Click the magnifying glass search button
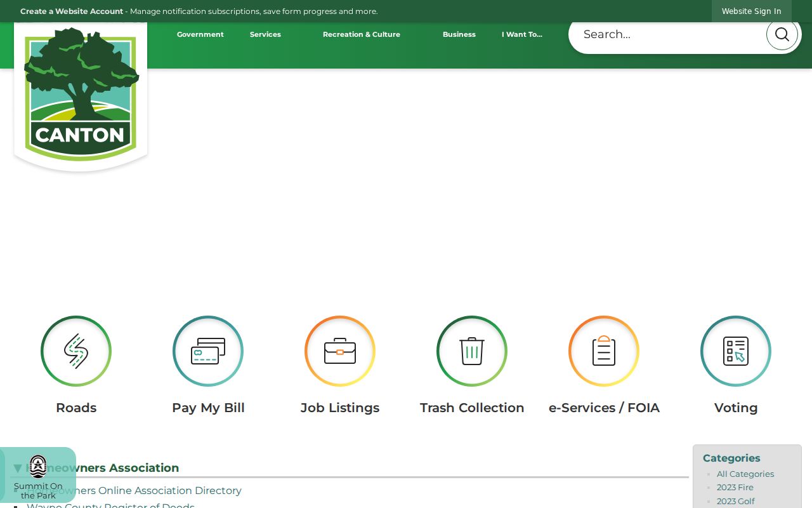The height and width of the screenshot is (508, 812). click(x=782, y=34)
